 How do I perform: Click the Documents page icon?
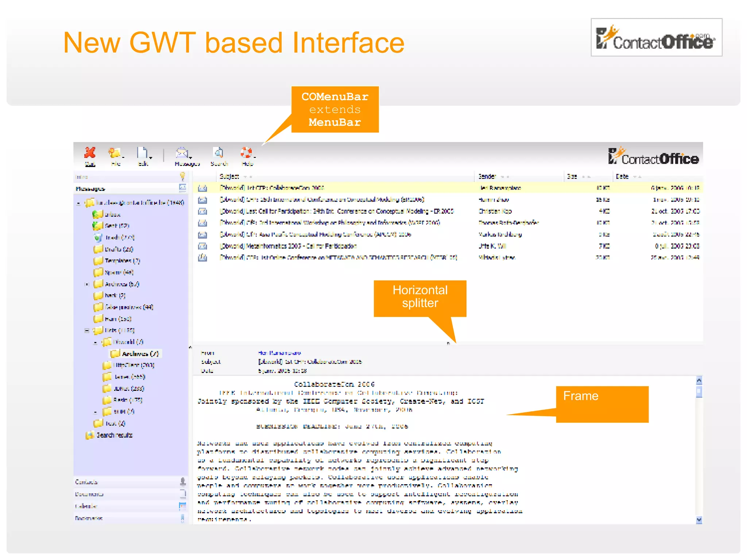(x=183, y=494)
